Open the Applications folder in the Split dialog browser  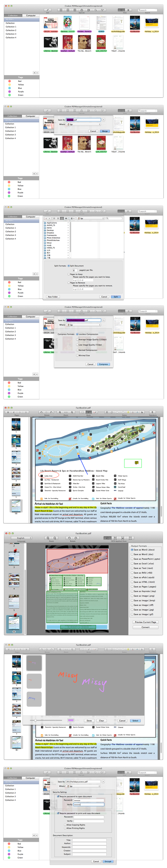(52, 223)
